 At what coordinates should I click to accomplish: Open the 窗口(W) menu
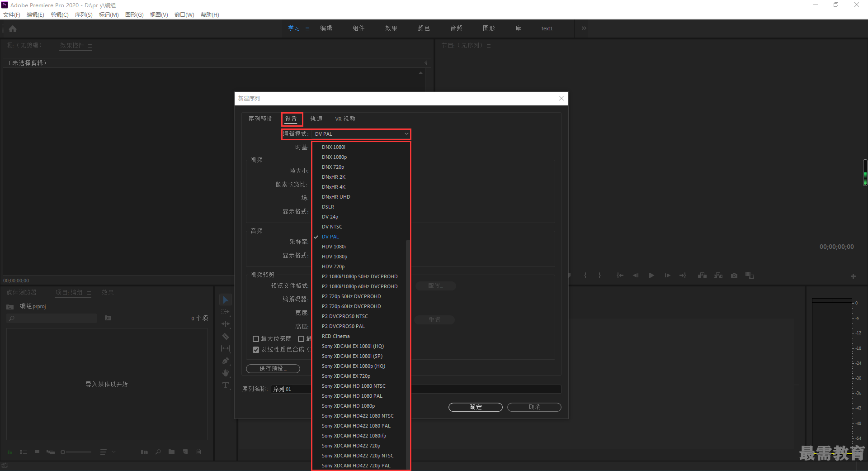point(184,15)
